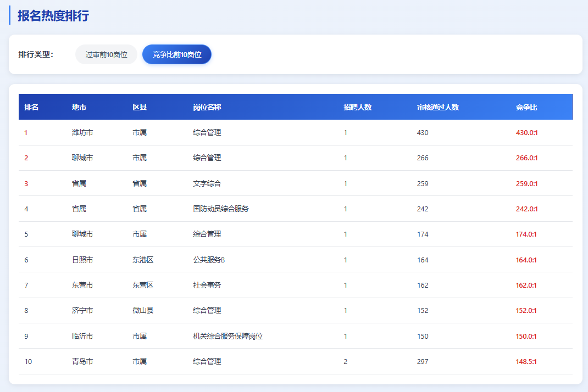Click the 招聘人数 column header

click(358, 107)
